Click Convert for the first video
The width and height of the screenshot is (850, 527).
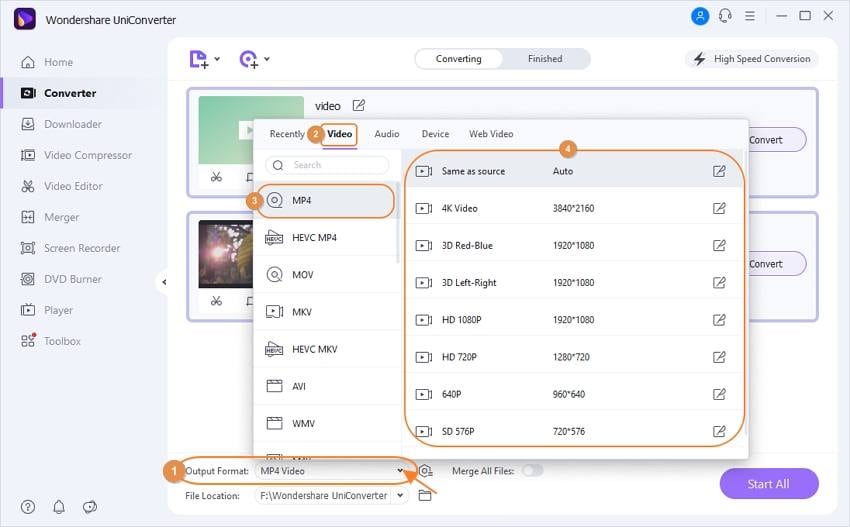[x=775, y=140]
